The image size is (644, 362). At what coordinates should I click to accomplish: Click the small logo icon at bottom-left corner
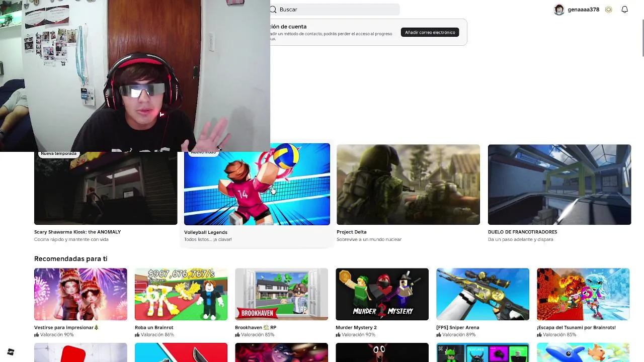pos(11,352)
